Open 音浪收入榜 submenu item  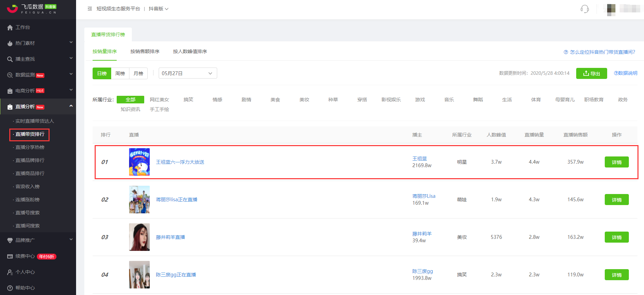click(27, 186)
